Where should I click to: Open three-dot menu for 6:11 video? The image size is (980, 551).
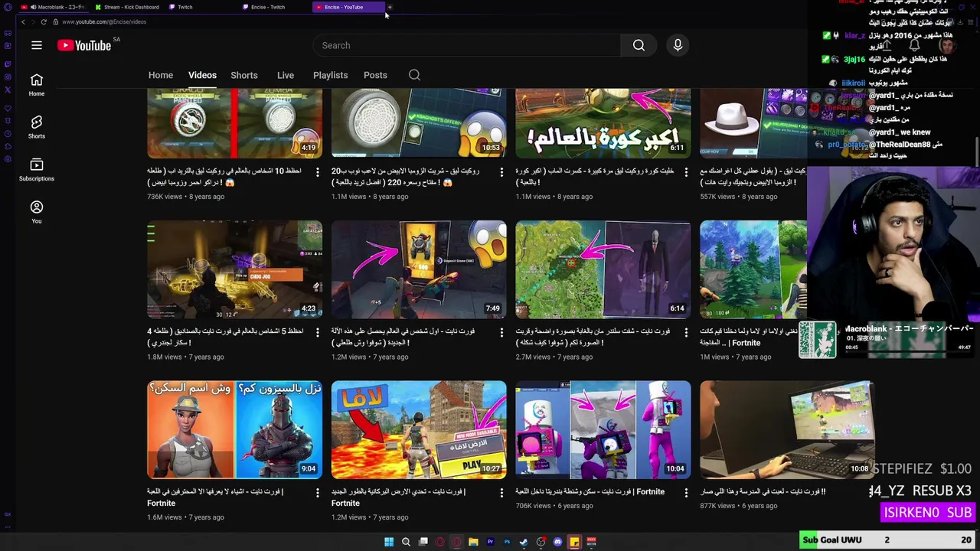tap(686, 172)
